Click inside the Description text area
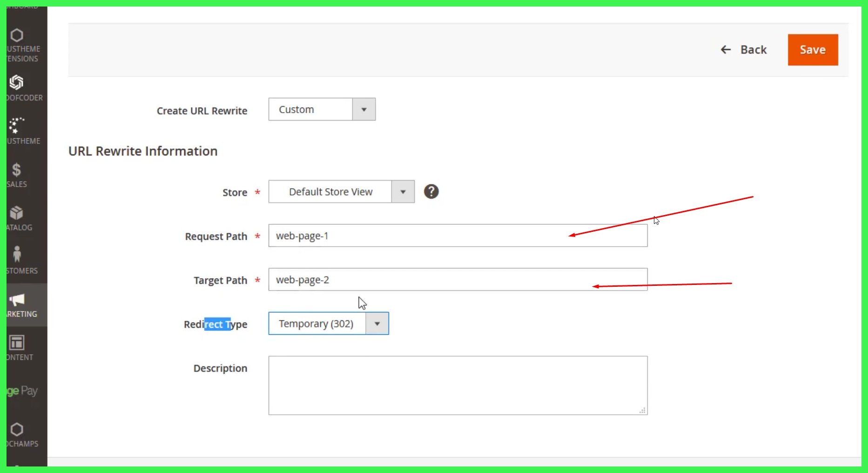Viewport: 868px width, 473px height. [x=458, y=385]
